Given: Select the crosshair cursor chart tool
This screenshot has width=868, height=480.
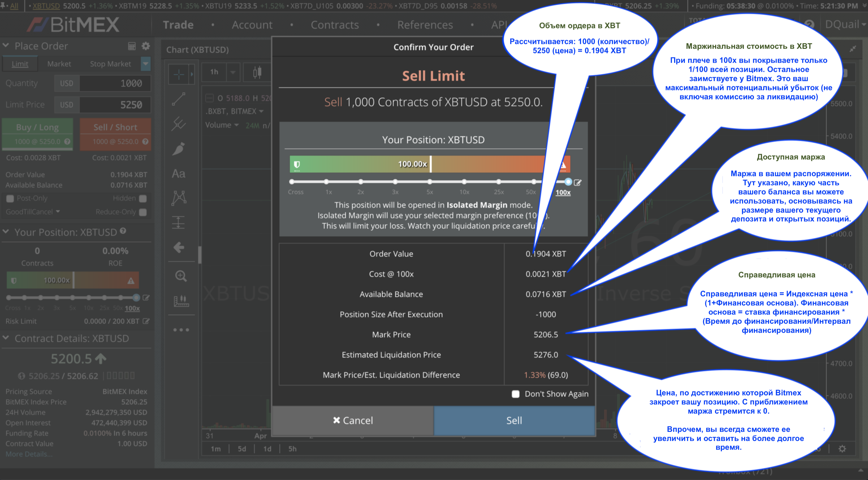Looking at the screenshot, I should click(179, 74).
